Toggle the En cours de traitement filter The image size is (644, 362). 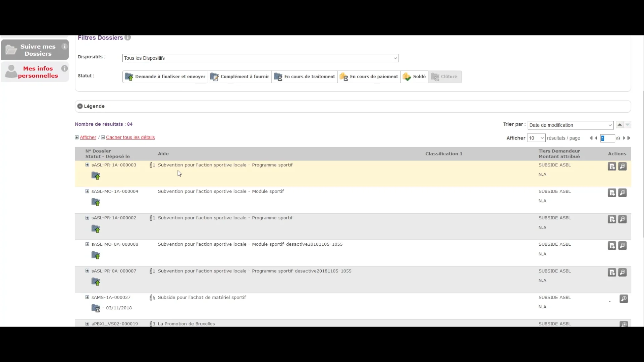coord(304,76)
